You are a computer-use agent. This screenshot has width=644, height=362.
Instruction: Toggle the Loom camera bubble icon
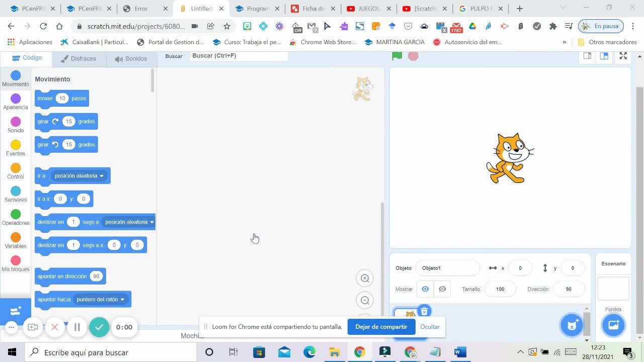pos(33,327)
